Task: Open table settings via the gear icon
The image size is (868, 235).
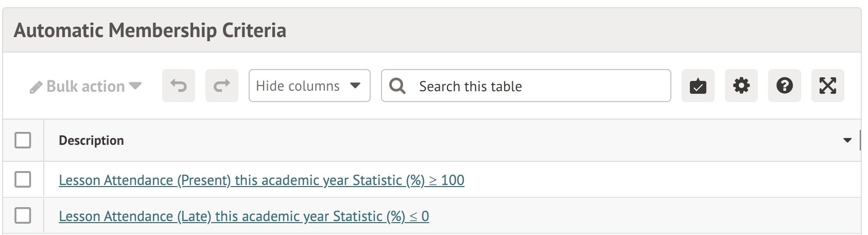Action: tap(741, 86)
